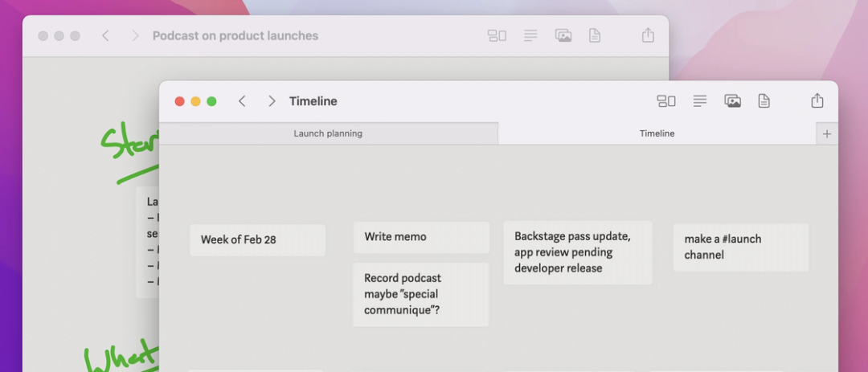
Task: Click the image icon in the Podcast window toolbar
Action: 563,36
